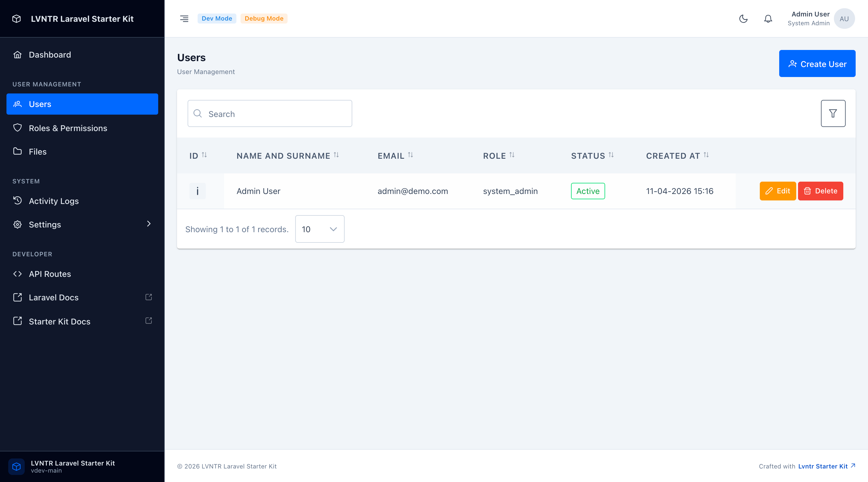Go to Roles & Permissions

tap(68, 128)
